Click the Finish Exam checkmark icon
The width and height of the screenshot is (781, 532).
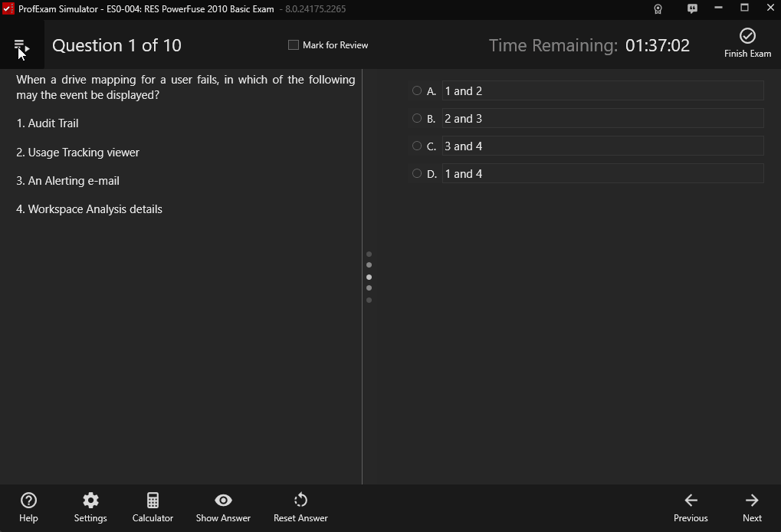click(x=747, y=36)
